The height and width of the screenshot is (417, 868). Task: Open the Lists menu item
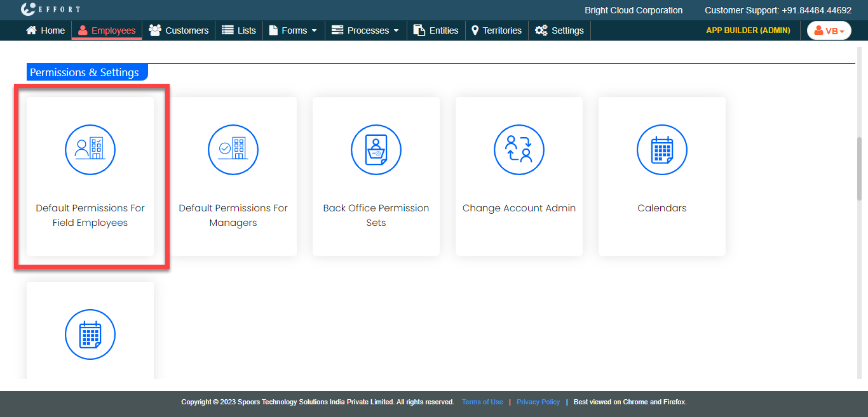click(x=239, y=30)
